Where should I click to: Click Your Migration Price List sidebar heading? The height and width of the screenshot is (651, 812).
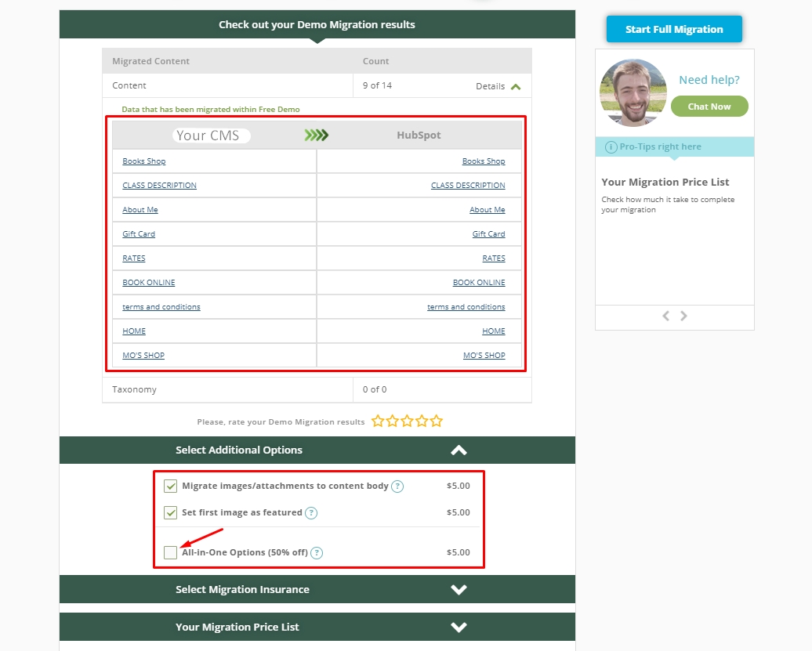click(x=665, y=183)
